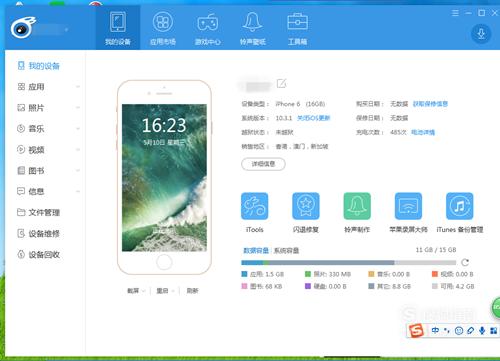Open 设备维修 in the sidebar
The height and width of the screenshot is (361, 500).
tap(39, 234)
